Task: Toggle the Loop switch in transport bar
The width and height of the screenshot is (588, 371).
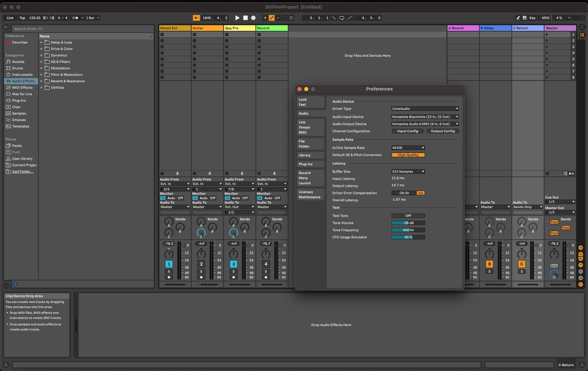Action: (342, 18)
